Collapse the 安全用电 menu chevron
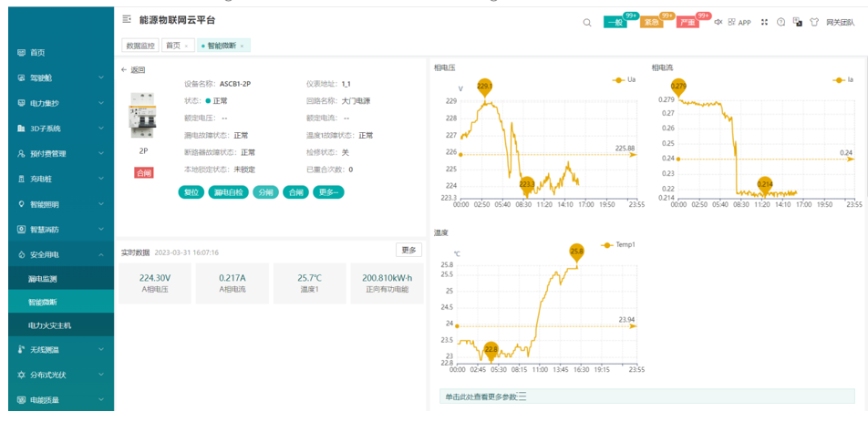 tap(101, 255)
